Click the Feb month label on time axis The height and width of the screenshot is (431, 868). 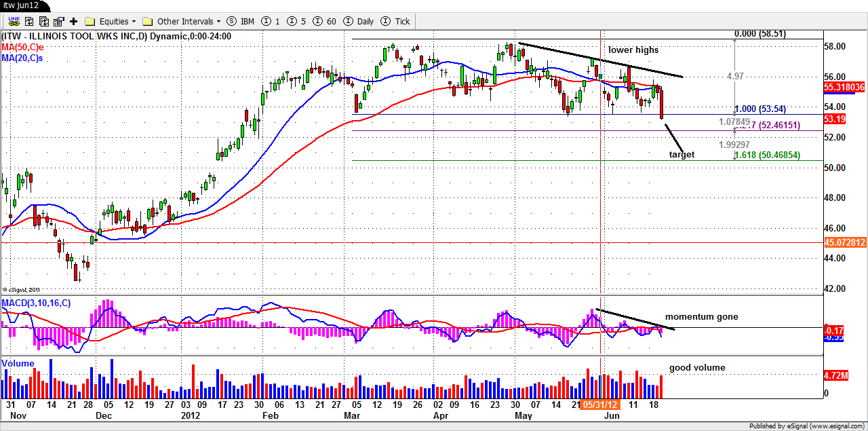click(x=270, y=415)
